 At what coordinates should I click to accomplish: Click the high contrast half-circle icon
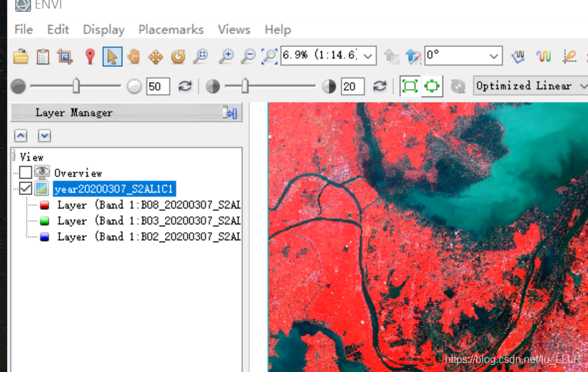point(329,86)
